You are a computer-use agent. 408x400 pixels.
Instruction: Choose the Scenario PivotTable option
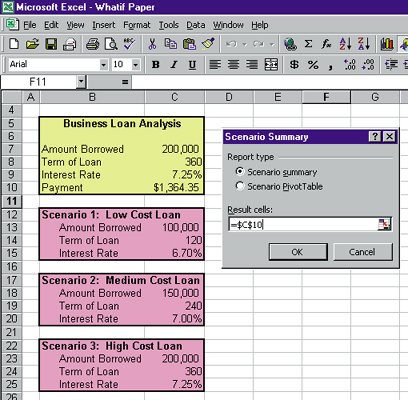click(239, 186)
